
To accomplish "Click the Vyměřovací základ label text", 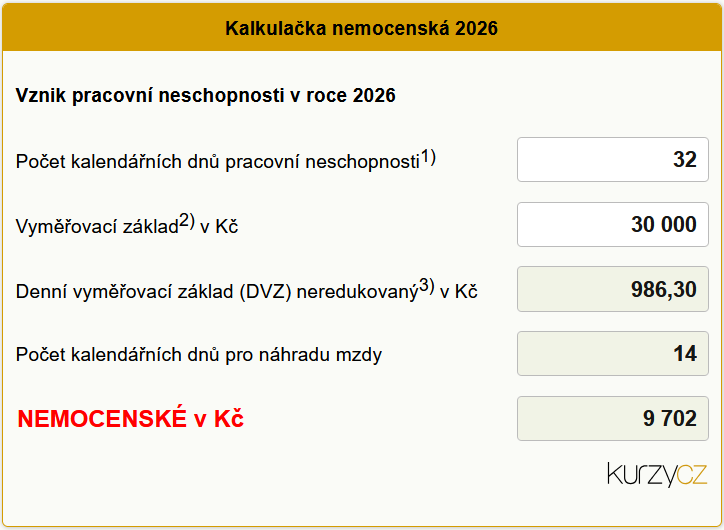I will click(x=97, y=227).
